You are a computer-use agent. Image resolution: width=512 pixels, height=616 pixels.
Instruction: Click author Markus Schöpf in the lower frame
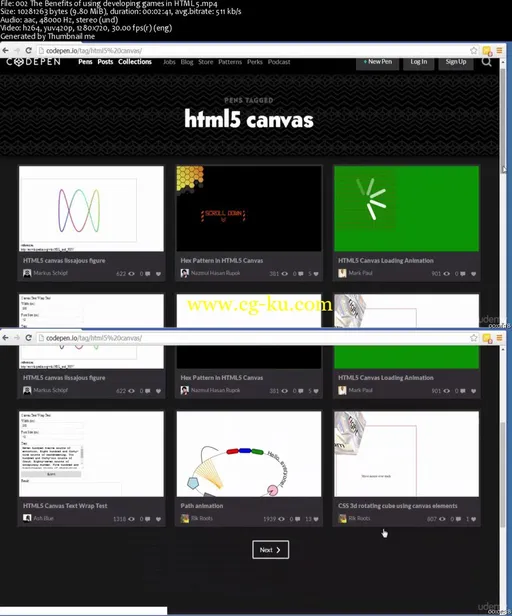point(51,390)
